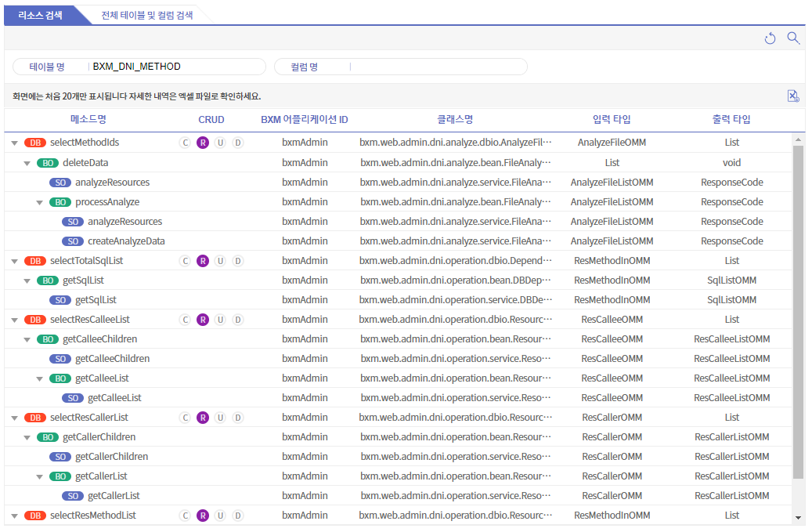Click D CRUD badge of selectTotalSqlList
The width and height of the screenshot is (812, 532).
point(238,261)
